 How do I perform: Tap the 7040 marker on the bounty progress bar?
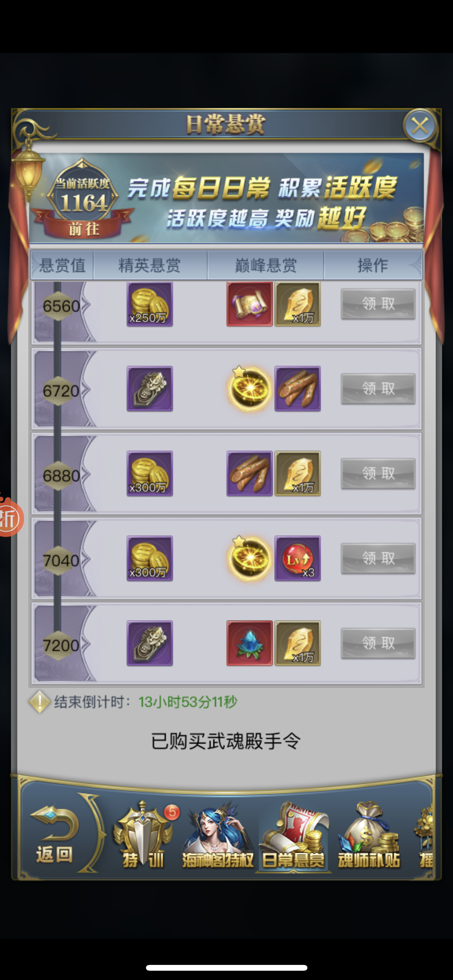point(61,560)
